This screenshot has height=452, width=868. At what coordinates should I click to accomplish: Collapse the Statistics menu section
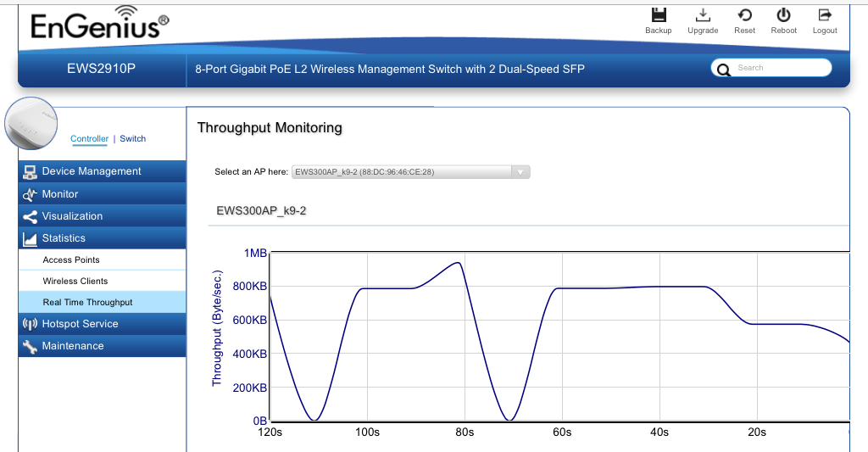103,238
